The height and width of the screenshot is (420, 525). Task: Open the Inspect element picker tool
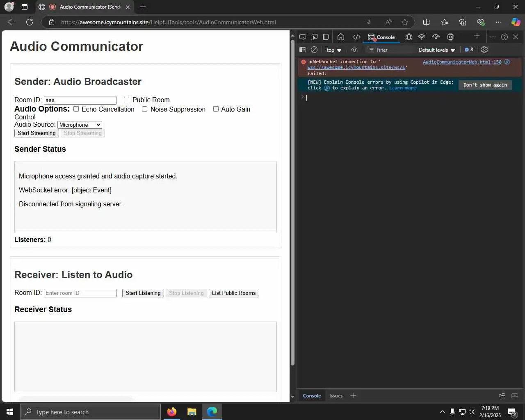point(303,37)
